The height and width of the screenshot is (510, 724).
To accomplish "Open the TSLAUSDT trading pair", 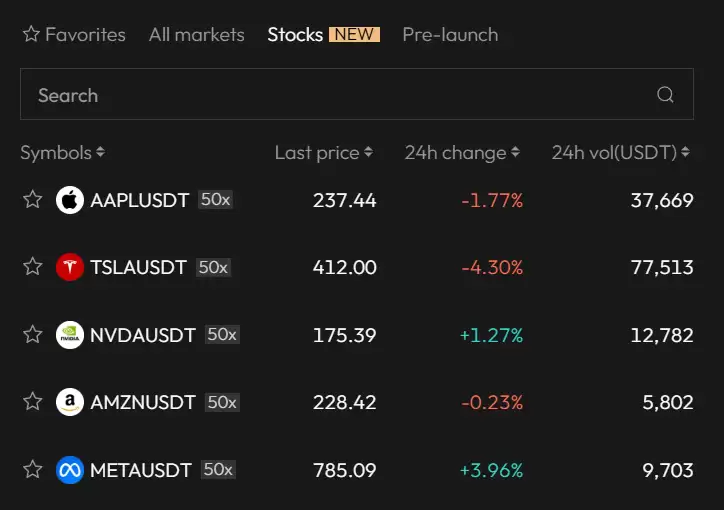I will click(138, 267).
